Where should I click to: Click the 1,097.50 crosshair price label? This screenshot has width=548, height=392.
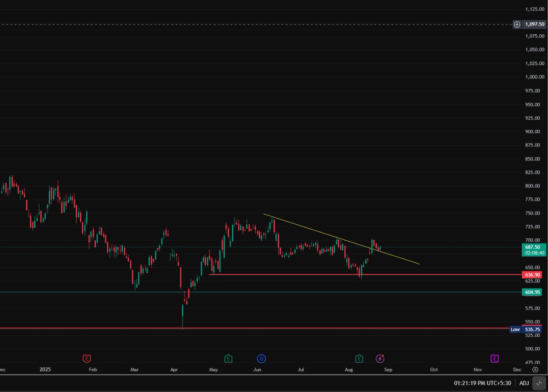[x=534, y=24]
